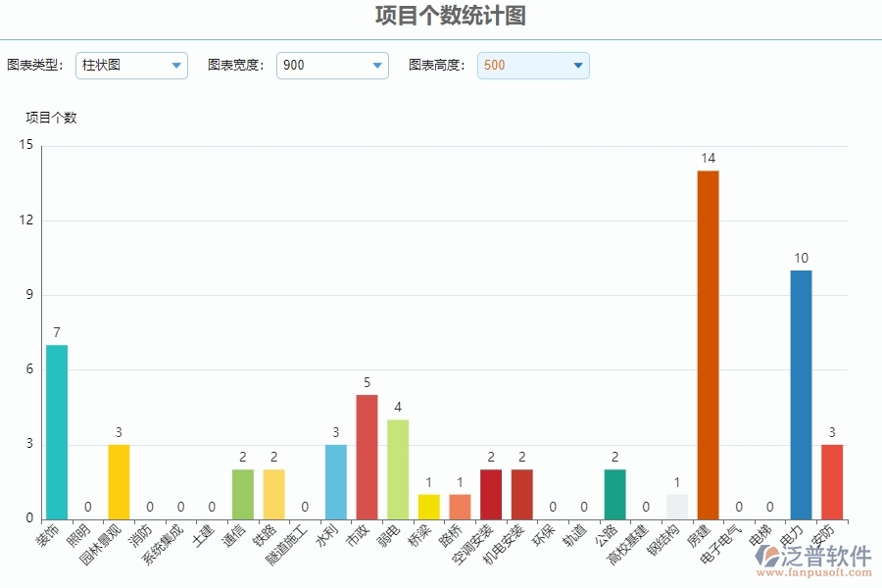The width and height of the screenshot is (882, 588).
Task: Select the red 市政 bar labeled 5
Action: [367, 457]
